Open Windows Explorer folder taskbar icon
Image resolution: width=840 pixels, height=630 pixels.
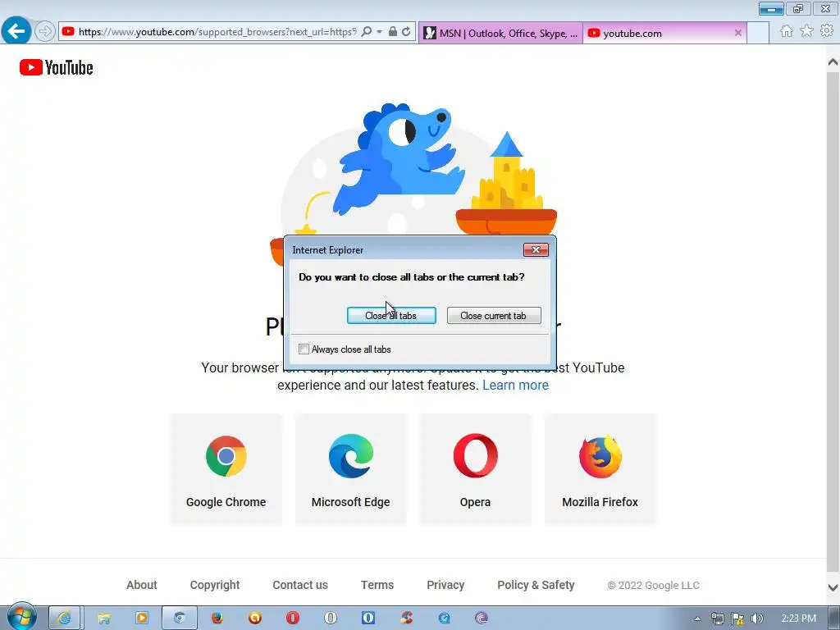pos(104,619)
